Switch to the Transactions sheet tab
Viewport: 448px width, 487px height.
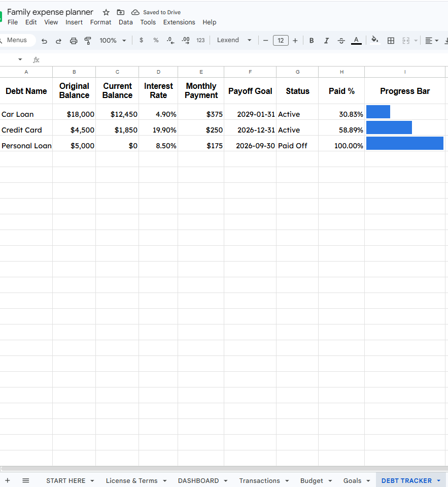tap(259, 480)
